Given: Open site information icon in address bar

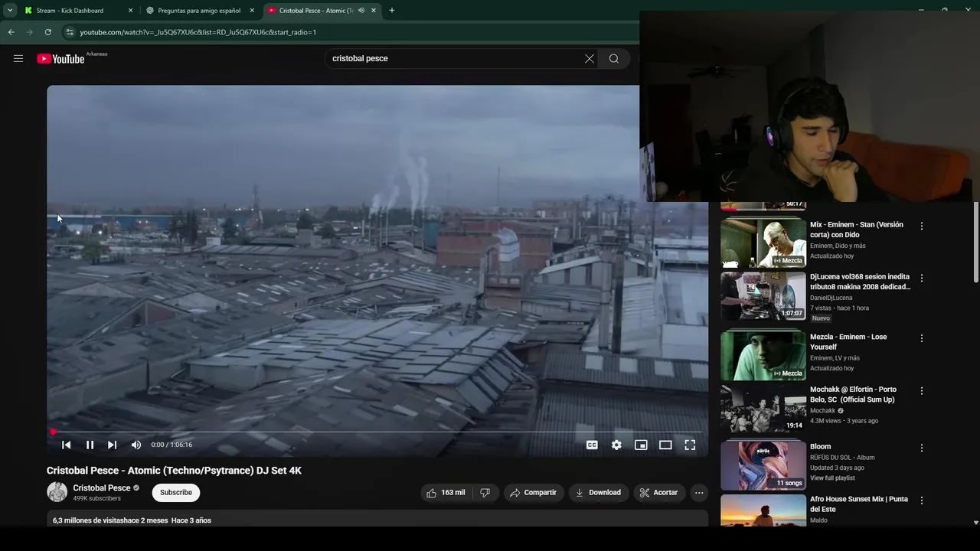Looking at the screenshot, I should click(70, 32).
